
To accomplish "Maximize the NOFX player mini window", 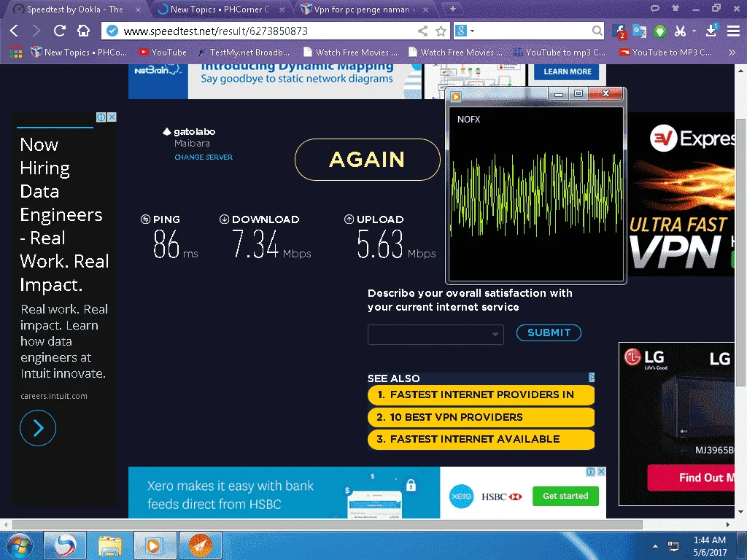I will (578, 93).
